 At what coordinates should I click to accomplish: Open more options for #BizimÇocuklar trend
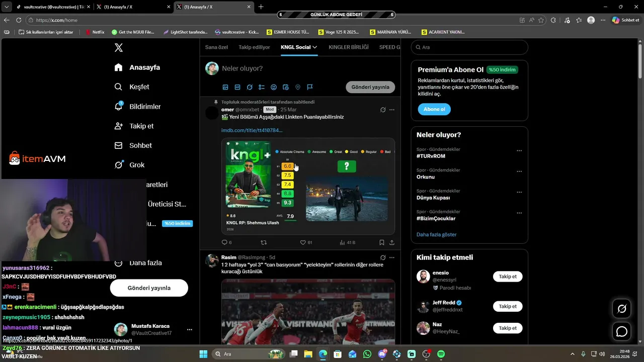tap(519, 213)
